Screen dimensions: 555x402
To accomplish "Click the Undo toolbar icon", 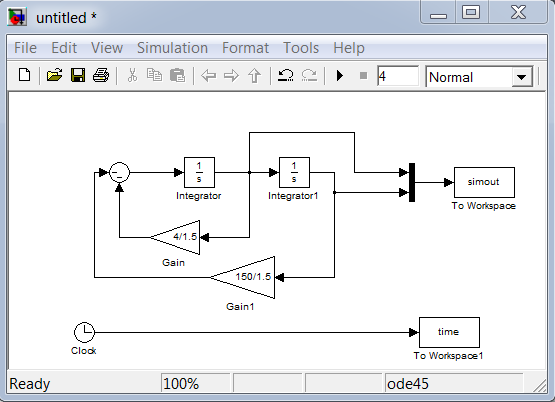I will tap(285, 75).
